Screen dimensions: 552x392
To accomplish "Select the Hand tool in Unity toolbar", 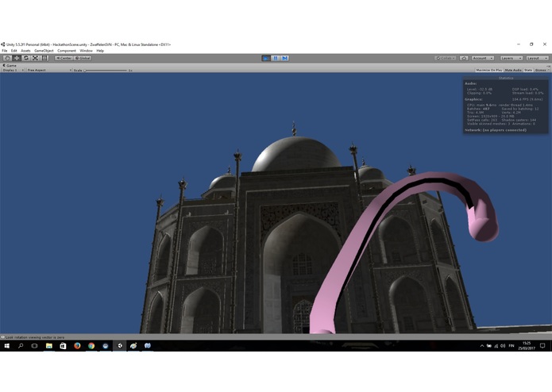I will [7, 58].
